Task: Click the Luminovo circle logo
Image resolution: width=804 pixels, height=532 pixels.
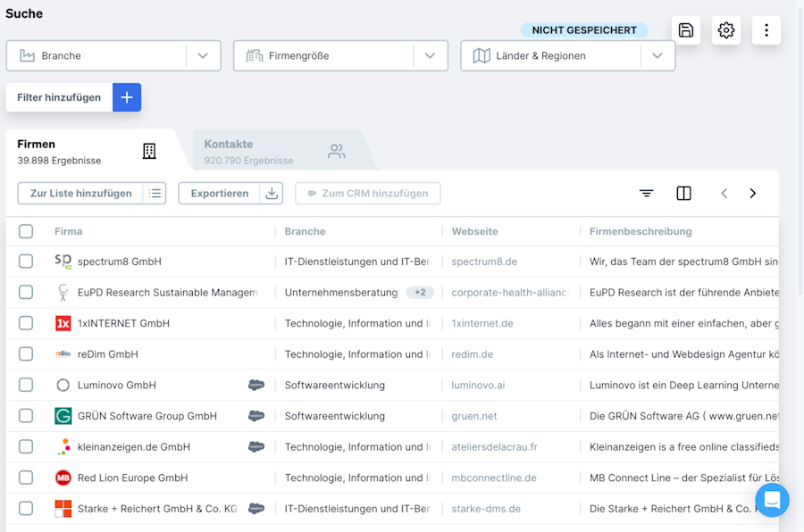Action: click(63, 385)
